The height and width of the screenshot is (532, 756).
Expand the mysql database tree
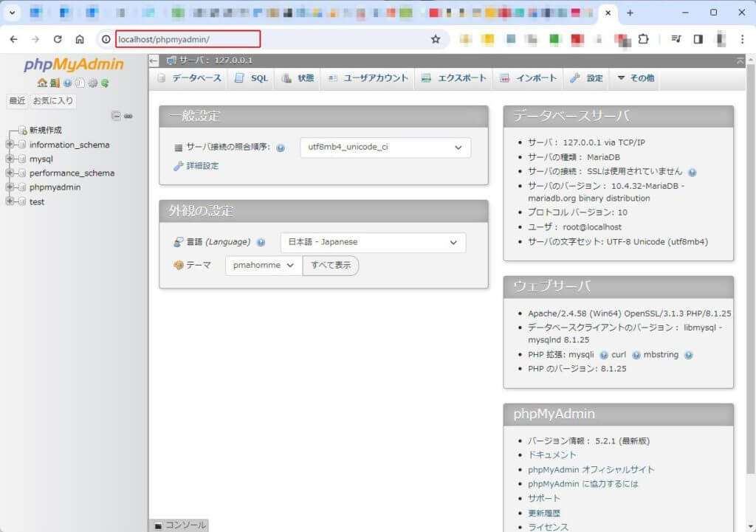tap(10, 159)
